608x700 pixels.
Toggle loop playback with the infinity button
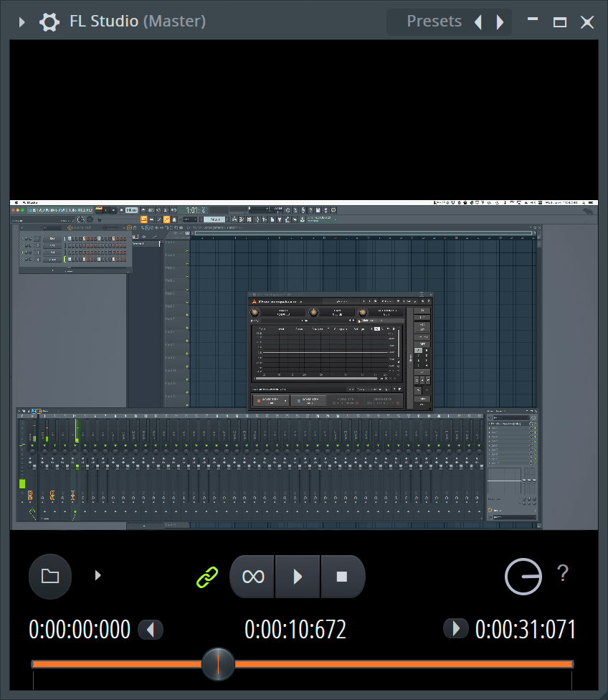pos(252,576)
